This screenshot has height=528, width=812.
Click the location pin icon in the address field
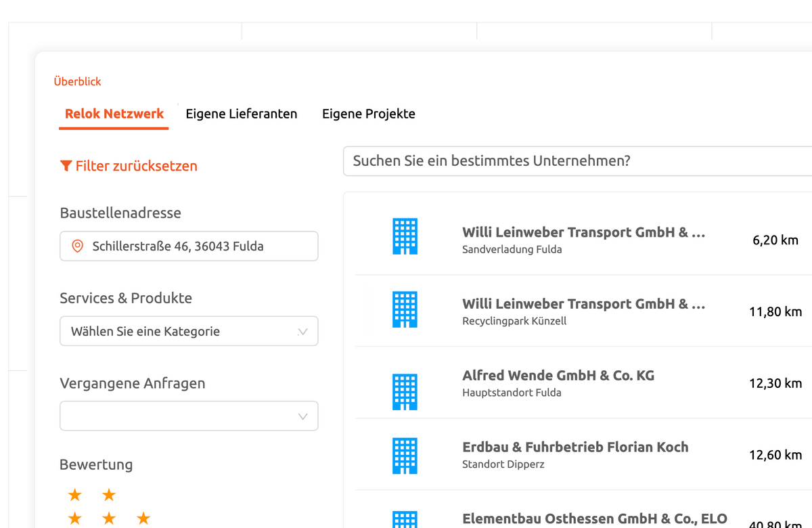click(77, 246)
